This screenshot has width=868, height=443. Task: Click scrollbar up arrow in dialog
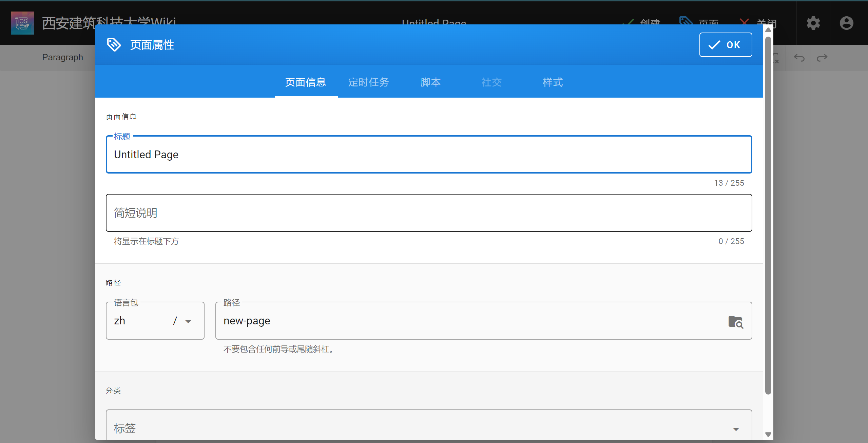point(768,30)
